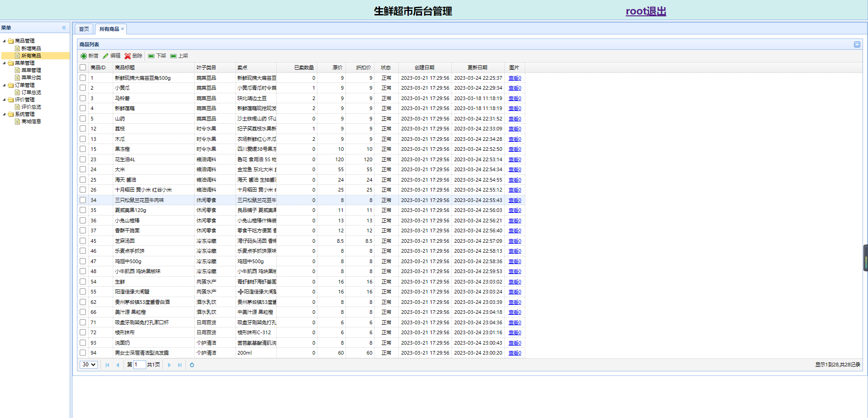This screenshot has width=868, height=418.
Task: Click the 下架 toolbar button
Action: [x=157, y=56]
